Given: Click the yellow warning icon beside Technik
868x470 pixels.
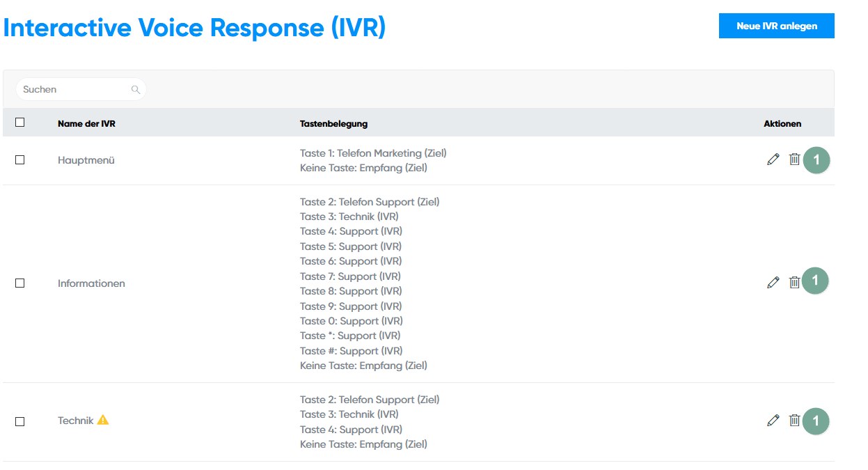Looking at the screenshot, I should (103, 420).
